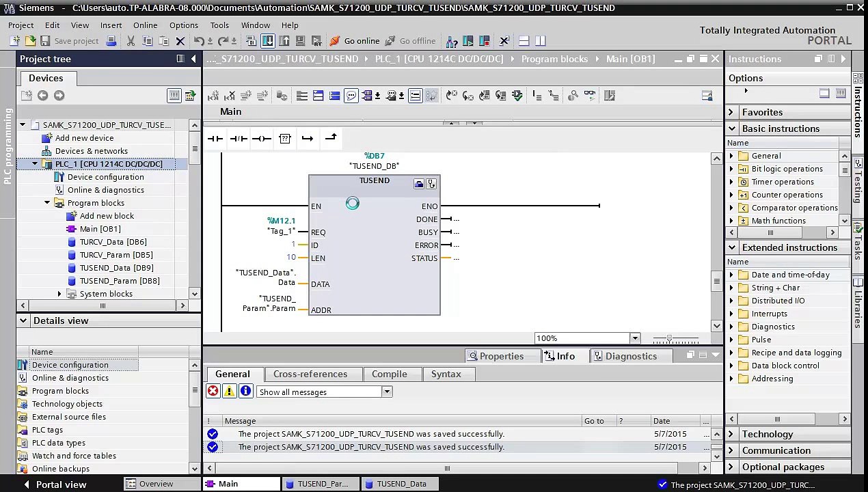The width and height of the screenshot is (868, 492).
Task: Toggle warning messages filter in Info panel
Action: click(x=230, y=392)
